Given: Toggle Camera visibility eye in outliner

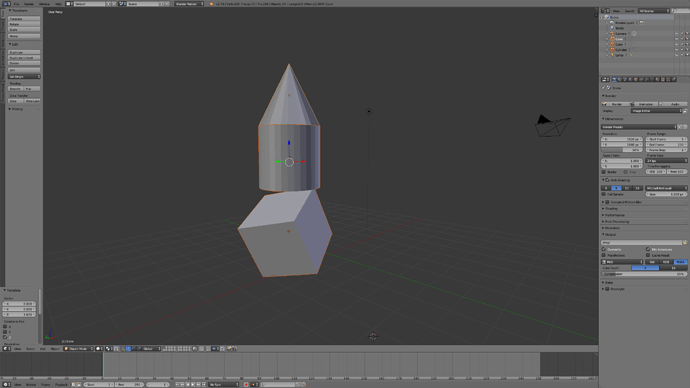Looking at the screenshot, I should pyautogui.click(x=677, y=33).
